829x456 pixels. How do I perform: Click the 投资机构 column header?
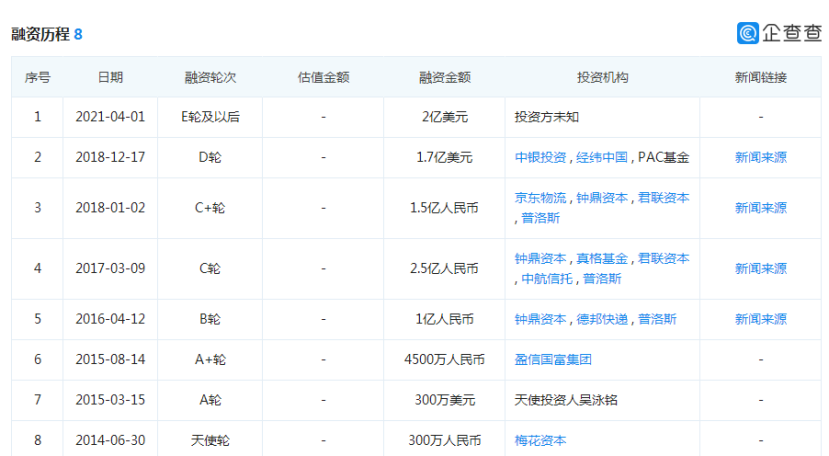[602, 78]
